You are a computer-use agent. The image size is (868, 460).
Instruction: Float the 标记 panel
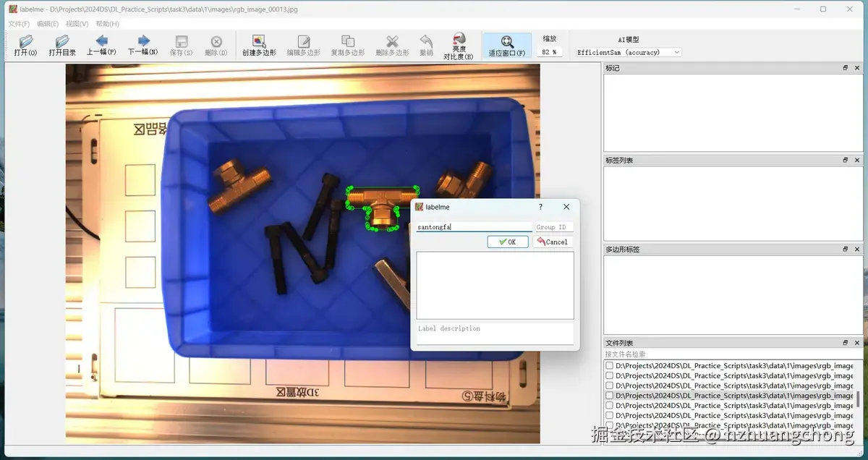pos(845,68)
